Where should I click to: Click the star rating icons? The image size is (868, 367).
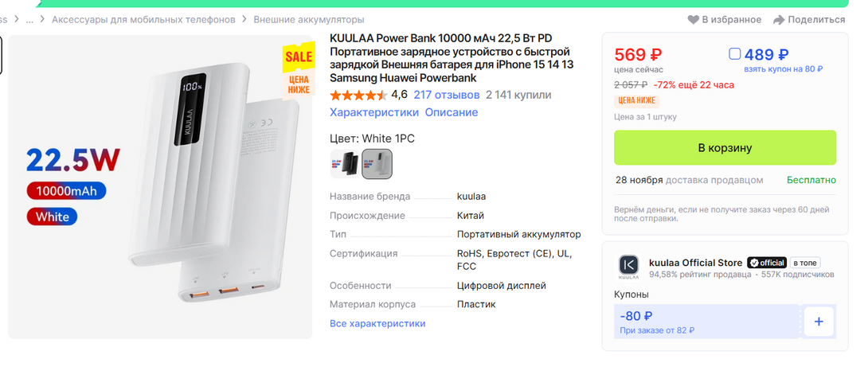(358, 95)
